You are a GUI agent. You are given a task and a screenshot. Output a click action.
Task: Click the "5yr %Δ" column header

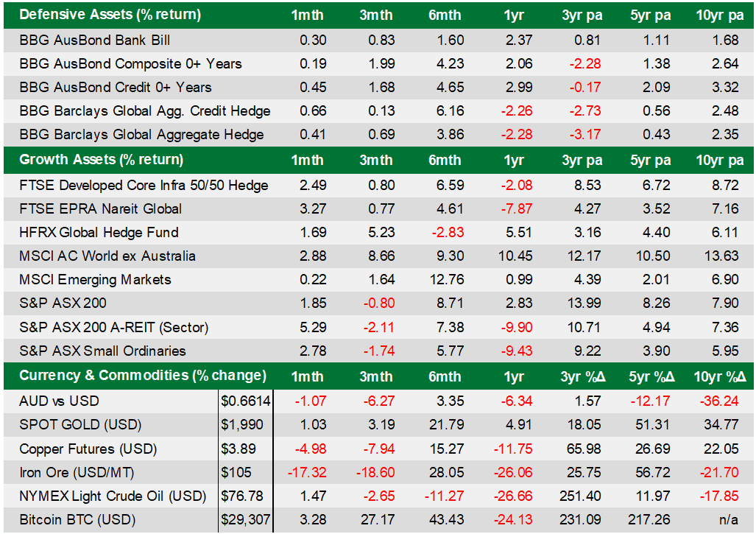pyautogui.click(x=651, y=376)
